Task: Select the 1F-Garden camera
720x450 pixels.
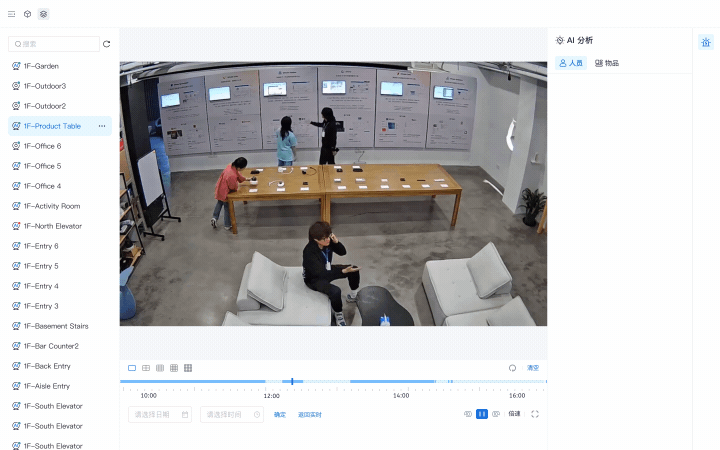Action: 60,66
